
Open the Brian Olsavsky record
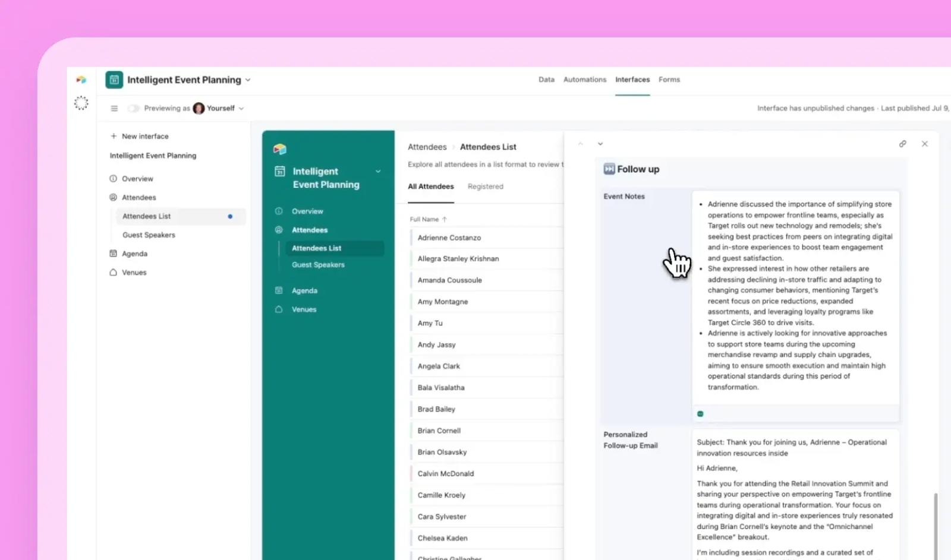(487, 452)
